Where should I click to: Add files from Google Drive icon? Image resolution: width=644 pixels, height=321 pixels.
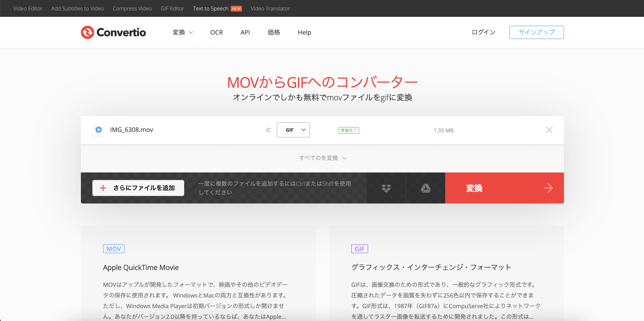click(x=425, y=188)
